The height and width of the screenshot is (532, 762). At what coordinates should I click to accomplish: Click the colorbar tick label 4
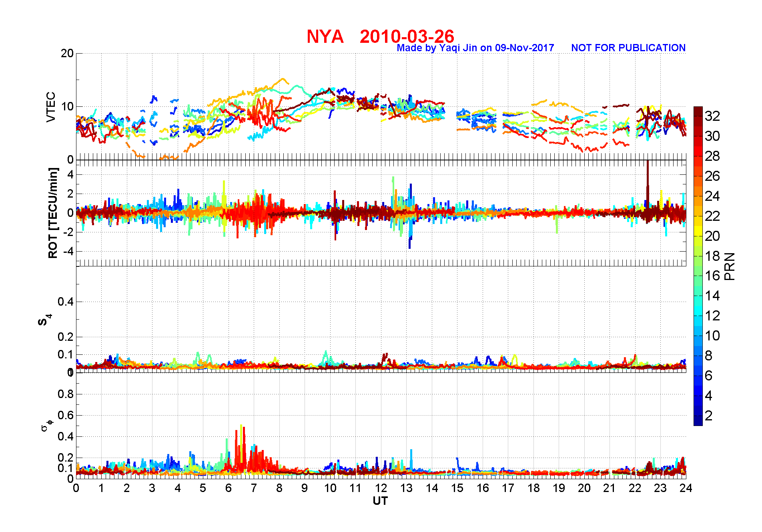pos(709,396)
